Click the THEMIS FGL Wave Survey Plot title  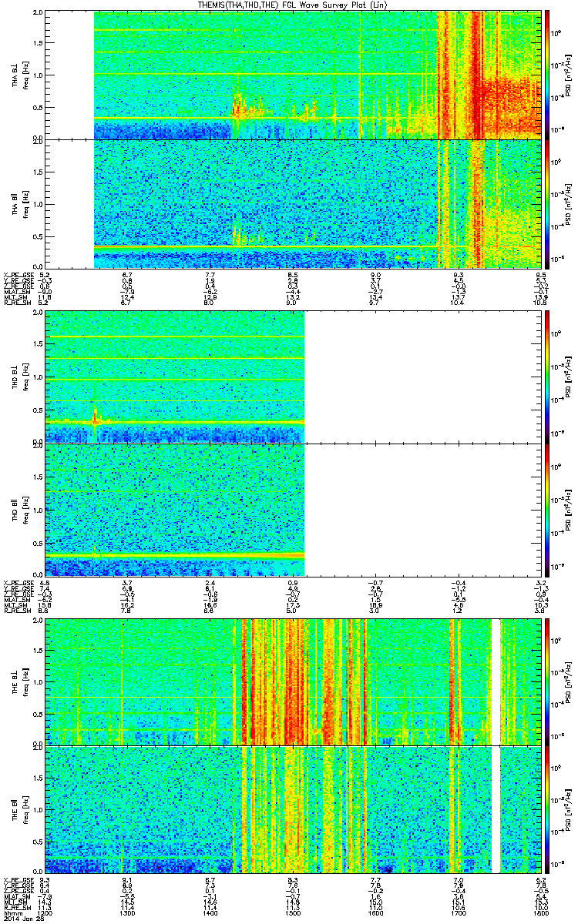tap(293, 5)
